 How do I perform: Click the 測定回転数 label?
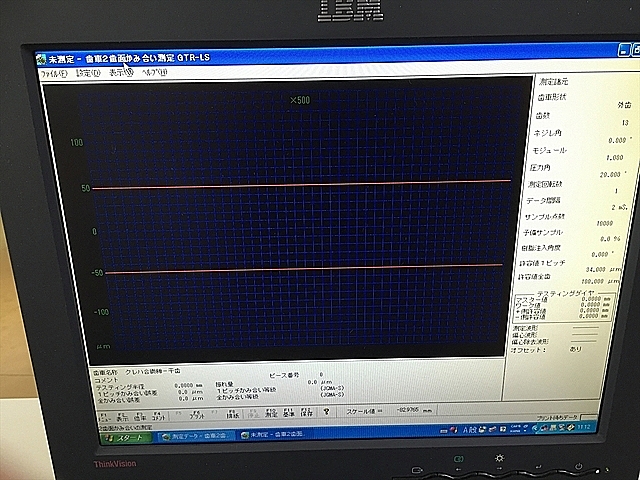(545, 184)
